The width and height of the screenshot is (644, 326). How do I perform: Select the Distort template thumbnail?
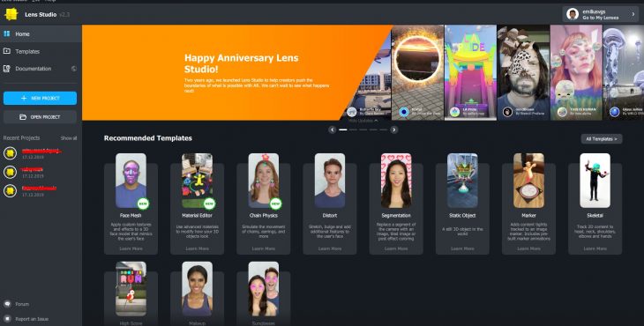tap(330, 181)
